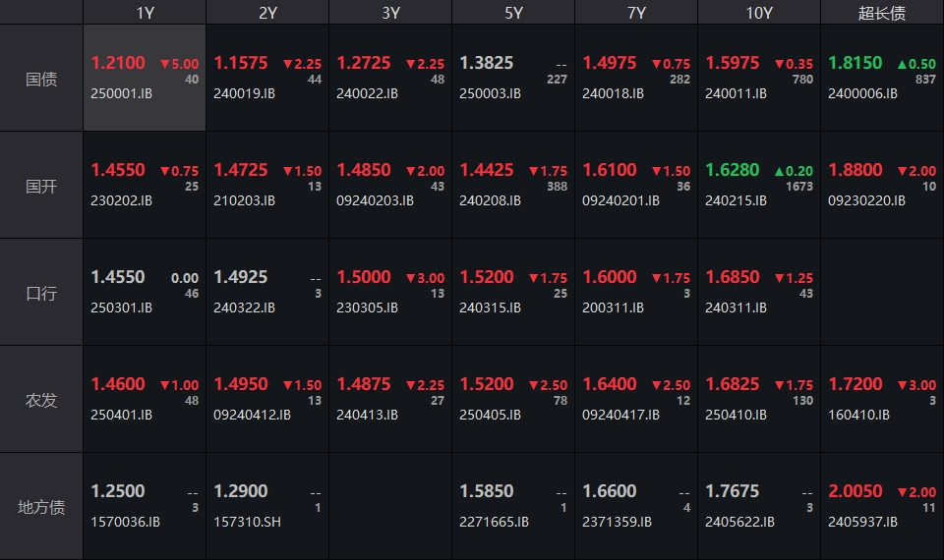Click the 250301.IB cell in 口行 row
This screenshot has height=560, width=944.
coord(145,292)
